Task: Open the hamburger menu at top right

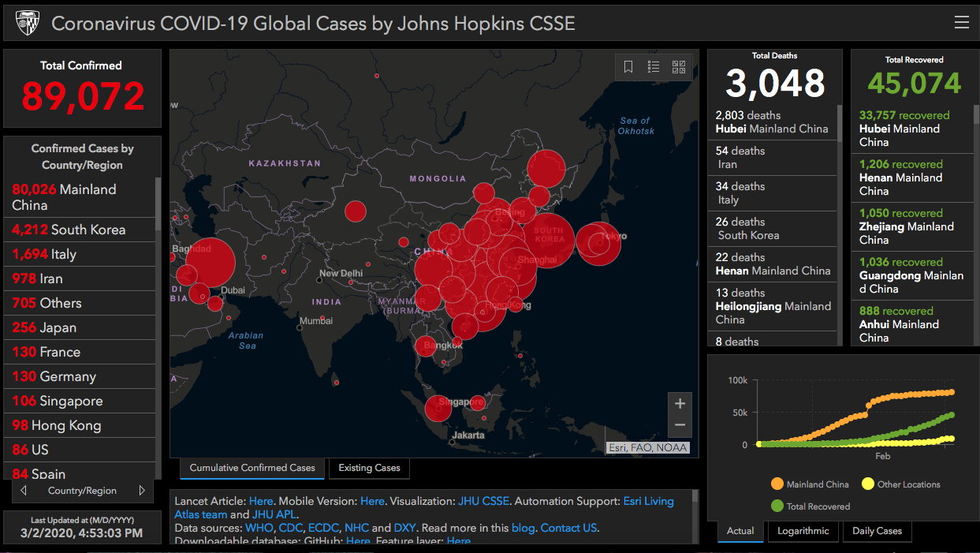Action: [961, 23]
